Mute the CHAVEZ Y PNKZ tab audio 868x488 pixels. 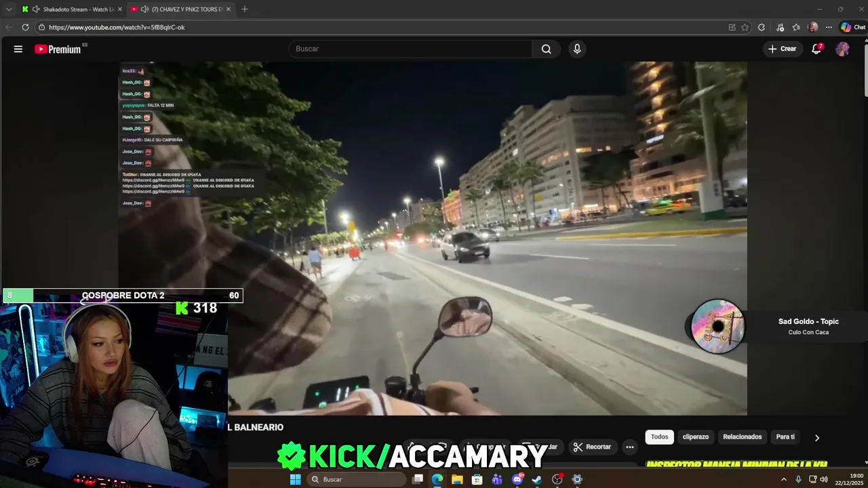pyautogui.click(x=144, y=9)
